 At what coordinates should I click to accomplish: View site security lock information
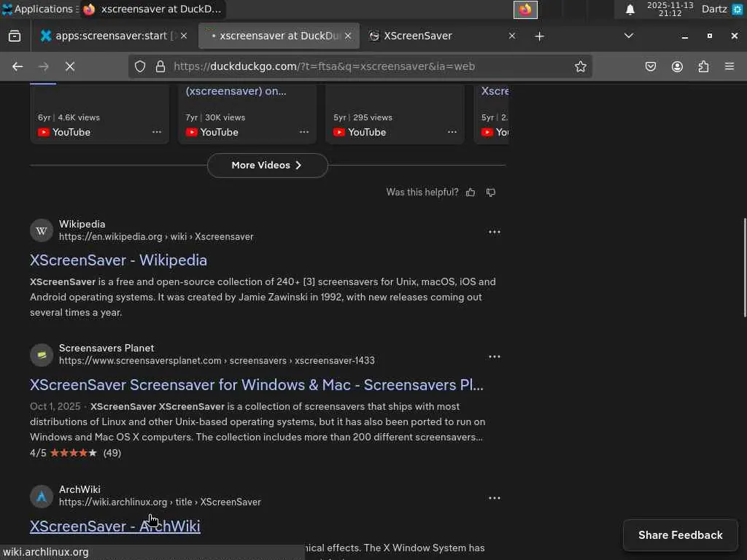point(160,66)
